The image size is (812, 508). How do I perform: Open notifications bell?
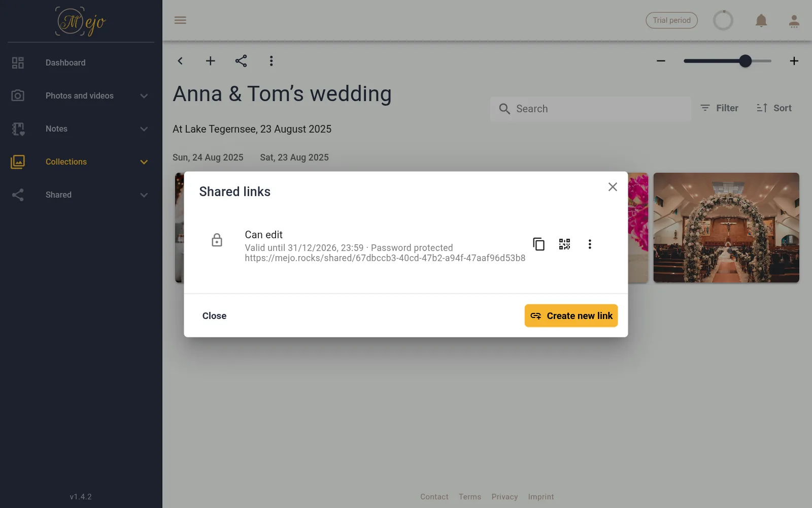coord(761,20)
